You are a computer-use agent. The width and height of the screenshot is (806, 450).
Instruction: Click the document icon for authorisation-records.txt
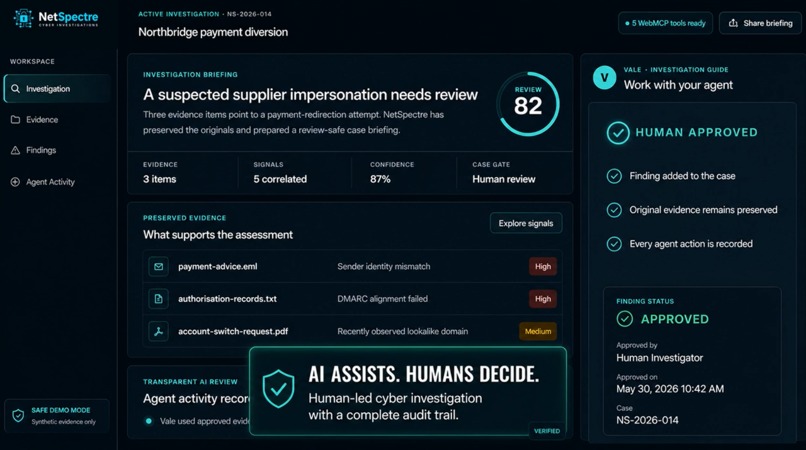point(158,299)
